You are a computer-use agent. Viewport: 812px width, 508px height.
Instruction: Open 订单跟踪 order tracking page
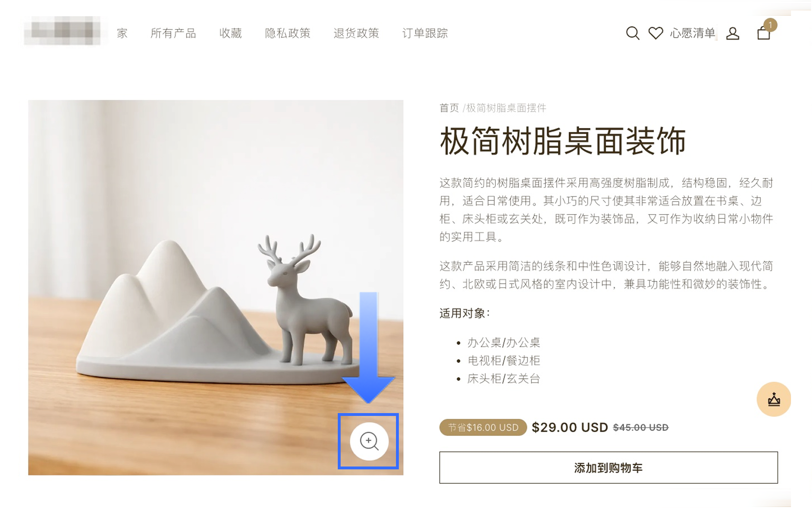(425, 33)
